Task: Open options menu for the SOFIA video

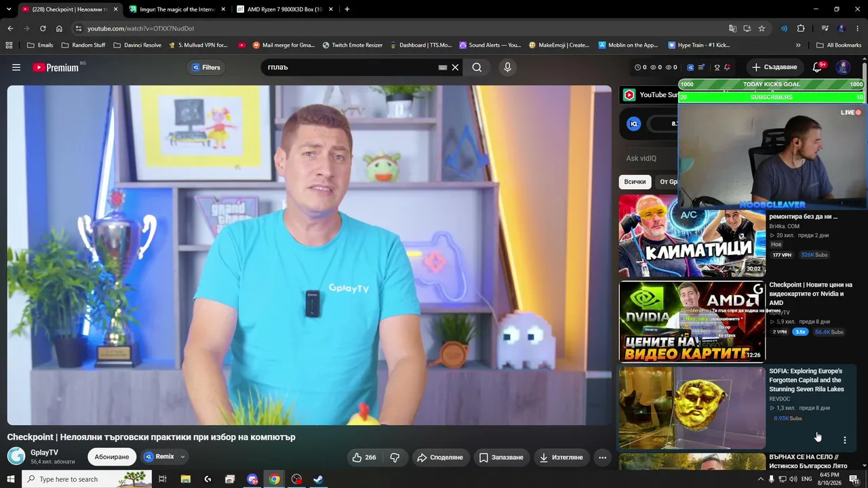Action: (x=845, y=440)
